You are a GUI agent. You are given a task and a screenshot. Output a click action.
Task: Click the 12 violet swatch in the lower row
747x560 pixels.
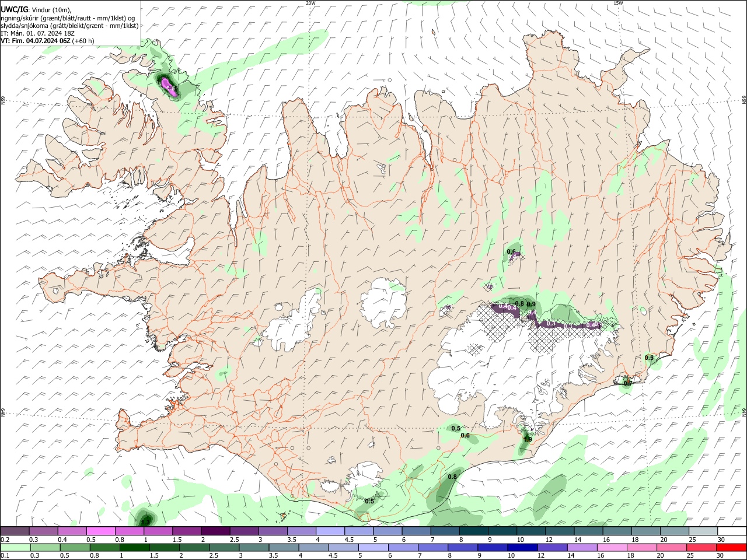(x=552, y=547)
